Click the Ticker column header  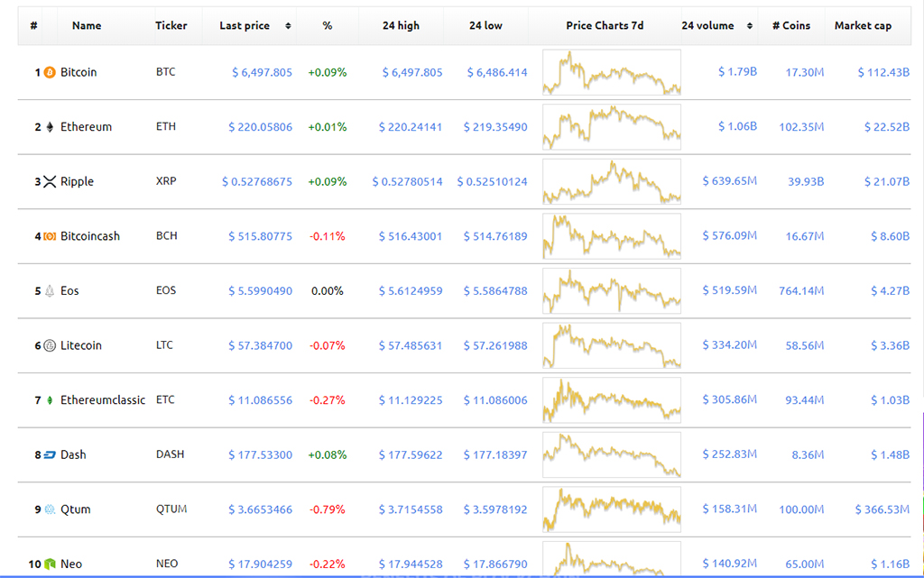pyautogui.click(x=171, y=26)
